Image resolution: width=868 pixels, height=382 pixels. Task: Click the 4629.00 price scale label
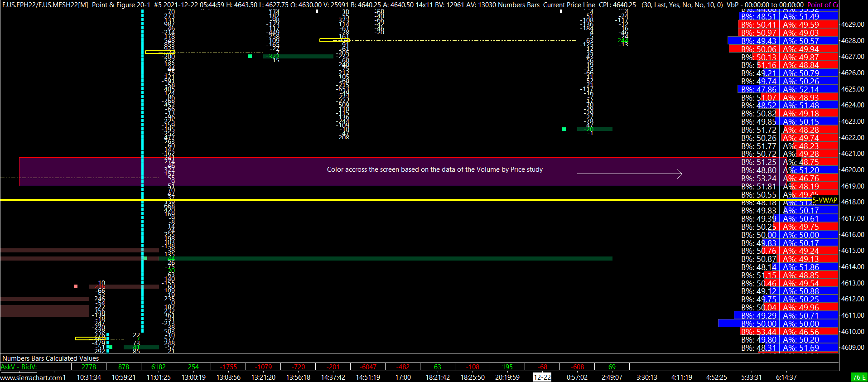(853, 24)
